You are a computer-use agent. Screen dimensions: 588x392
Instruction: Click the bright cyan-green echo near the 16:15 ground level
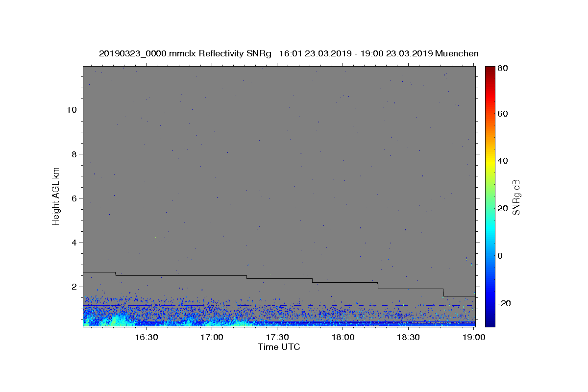coord(116,321)
